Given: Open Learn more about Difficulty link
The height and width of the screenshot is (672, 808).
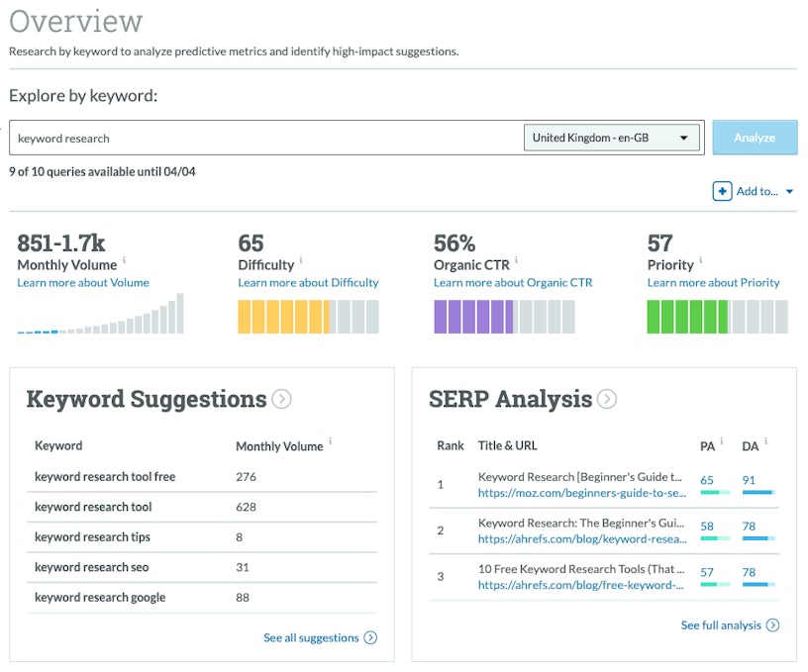Looking at the screenshot, I should tap(308, 283).
